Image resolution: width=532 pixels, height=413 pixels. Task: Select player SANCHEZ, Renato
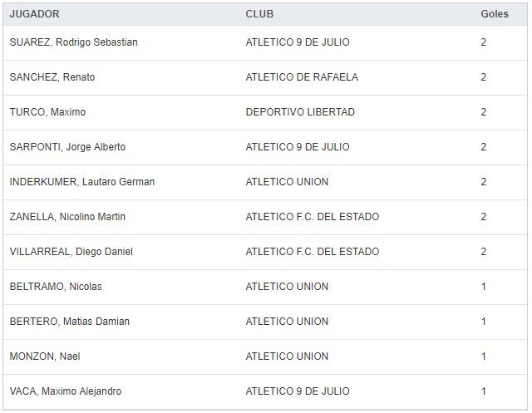52,77
